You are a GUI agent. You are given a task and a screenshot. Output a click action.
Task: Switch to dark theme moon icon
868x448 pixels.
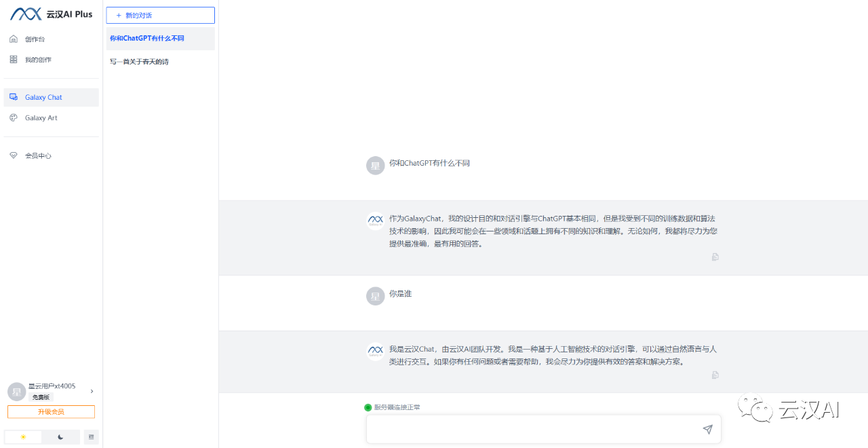(60, 437)
